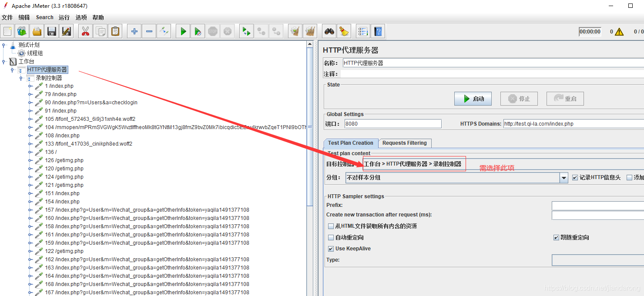The width and height of the screenshot is (644, 296).
Task: Click the Toggle enable/disable icon
Action: coord(164,31)
